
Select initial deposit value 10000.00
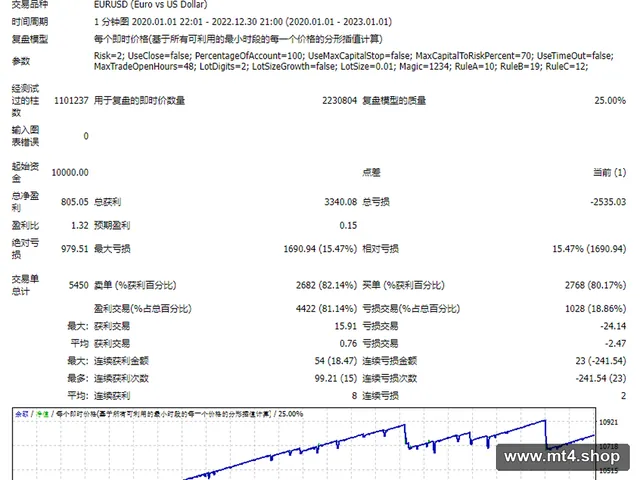70,173
